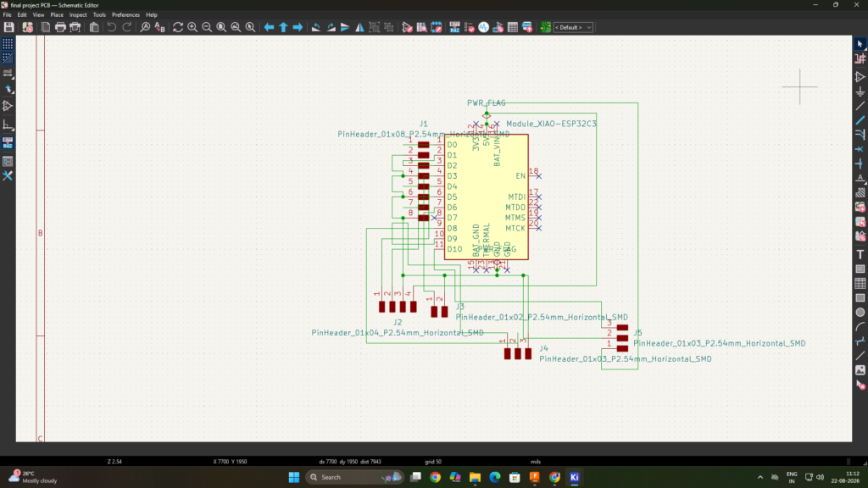Open Schematic Setup from the toolbar
Image resolution: width=868 pixels, height=488 pixels.
(x=28, y=27)
